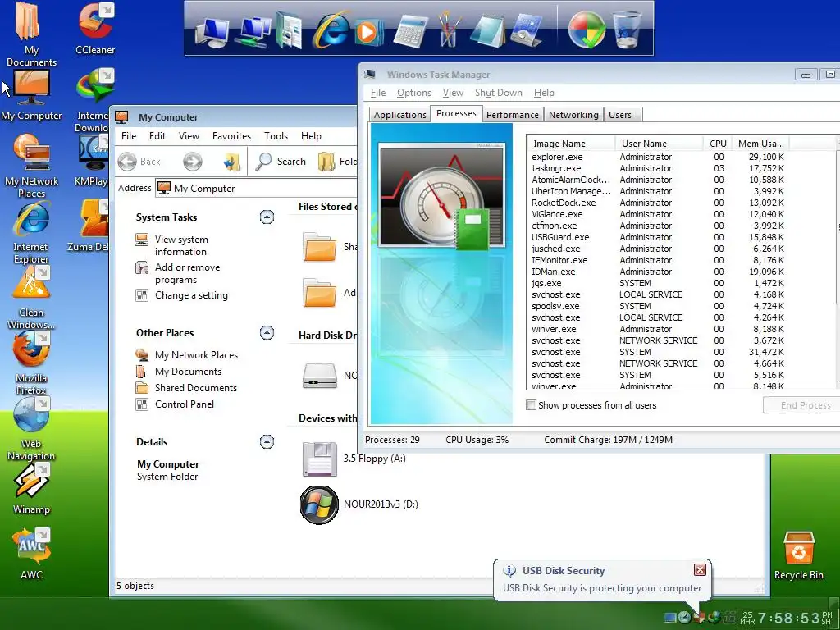Viewport: 840px width, 630px height.
Task: Click End Process button
Action: click(x=806, y=405)
